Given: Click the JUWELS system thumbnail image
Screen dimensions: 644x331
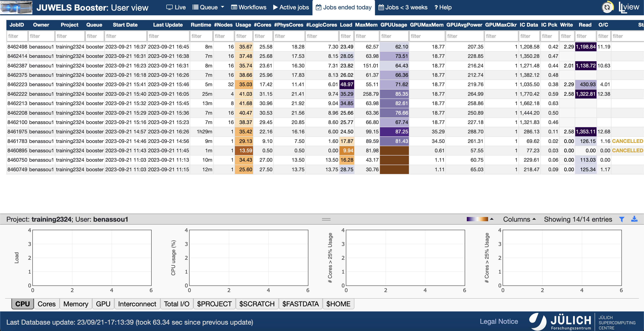Looking at the screenshot, I should (x=16, y=7).
